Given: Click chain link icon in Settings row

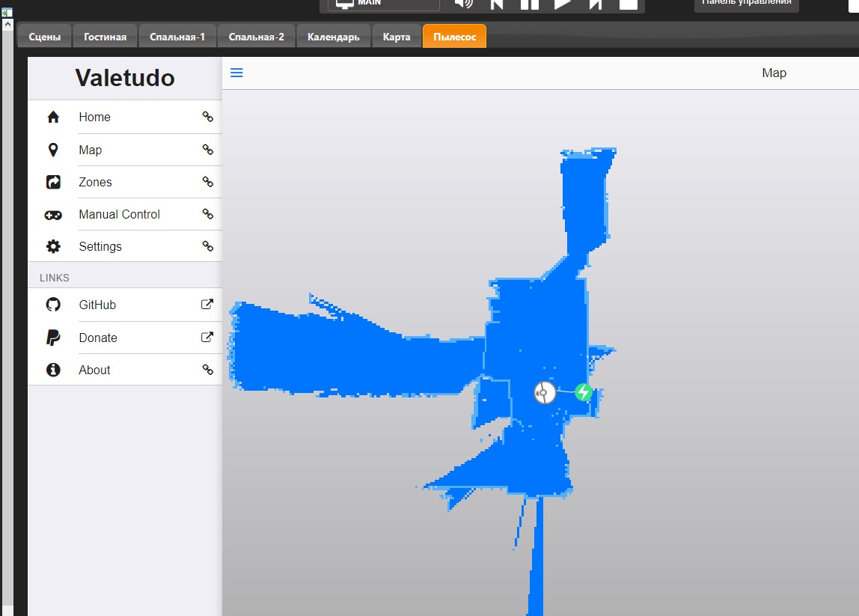Looking at the screenshot, I should pyautogui.click(x=207, y=246).
